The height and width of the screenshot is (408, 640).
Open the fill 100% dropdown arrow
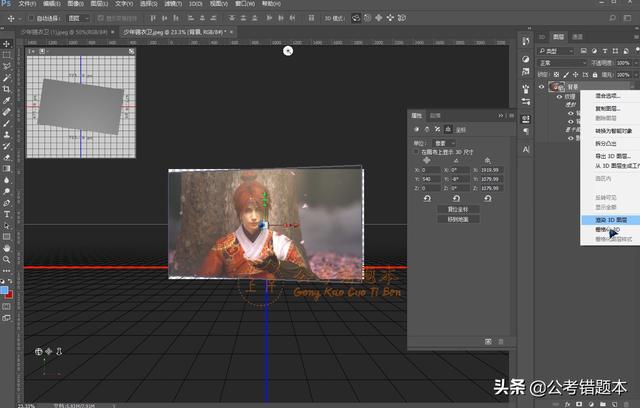coord(636,75)
